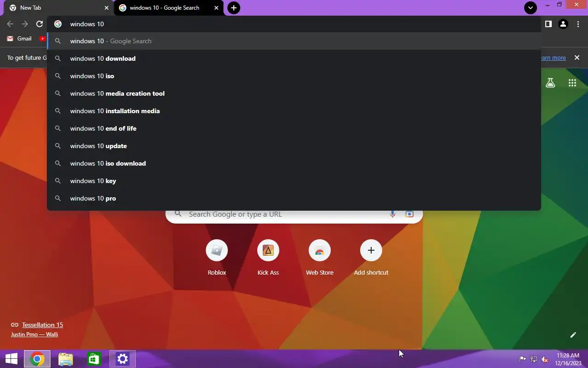The height and width of the screenshot is (368, 588).
Task: Start voice search with microphone icon
Action: 392,214
